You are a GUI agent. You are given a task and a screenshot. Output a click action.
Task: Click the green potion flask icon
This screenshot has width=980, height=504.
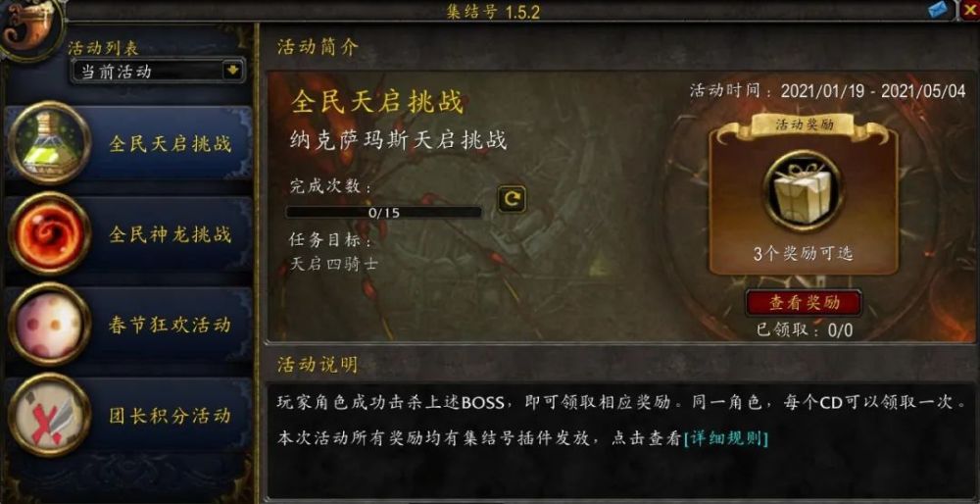tap(50, 142)
